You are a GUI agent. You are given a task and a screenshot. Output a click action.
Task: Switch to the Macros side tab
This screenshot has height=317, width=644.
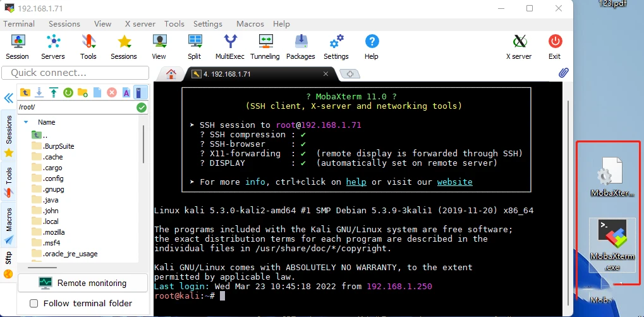[x=9, y=225]
